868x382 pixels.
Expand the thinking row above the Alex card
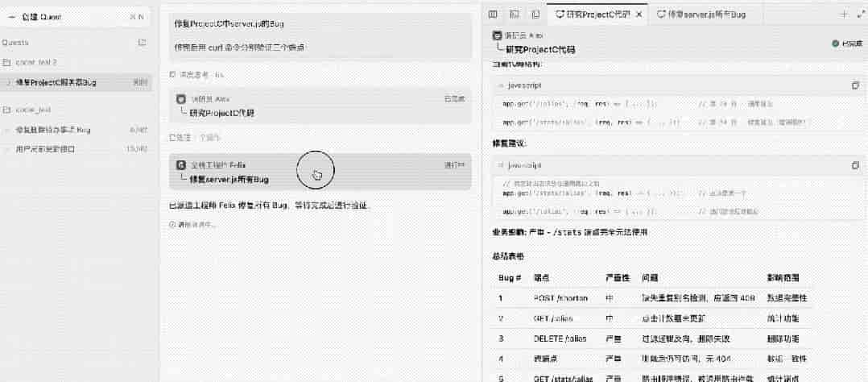click(197, 74)
